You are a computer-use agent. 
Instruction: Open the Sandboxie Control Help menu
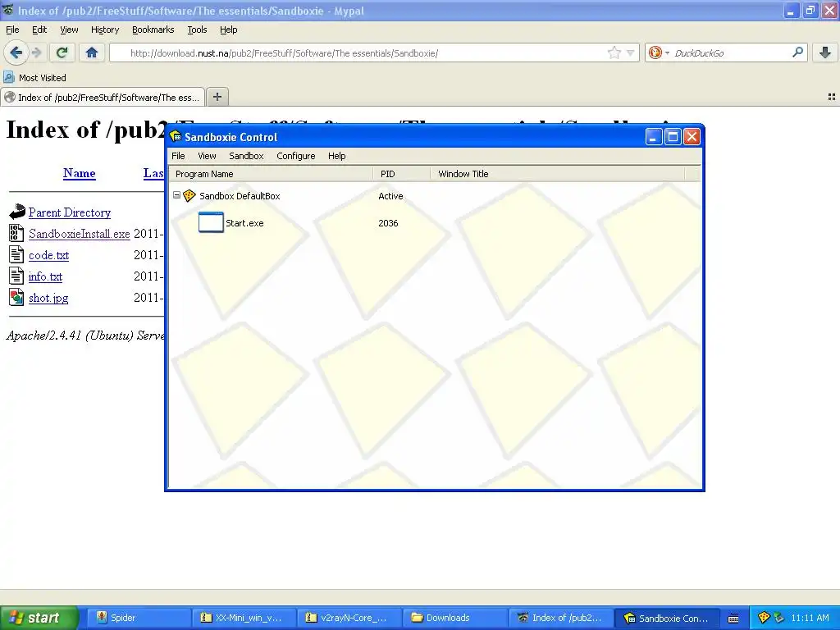pos(337,156)
